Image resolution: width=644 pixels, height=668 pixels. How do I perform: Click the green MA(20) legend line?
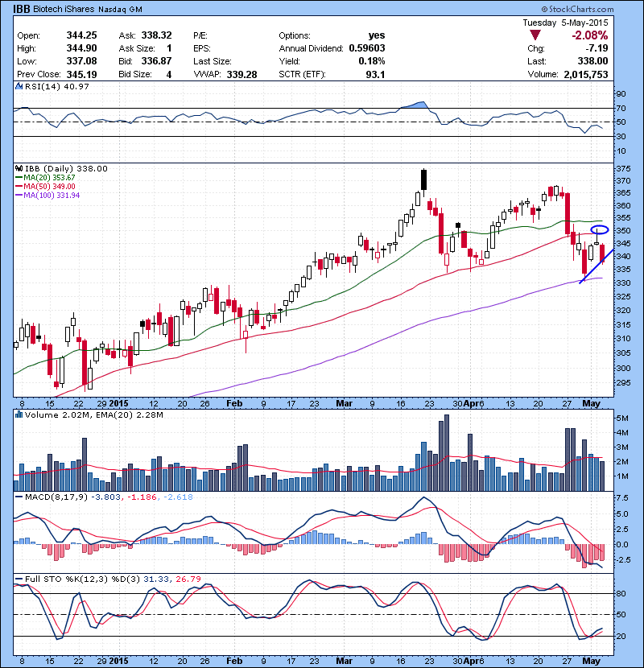click(x=19, y=178)
